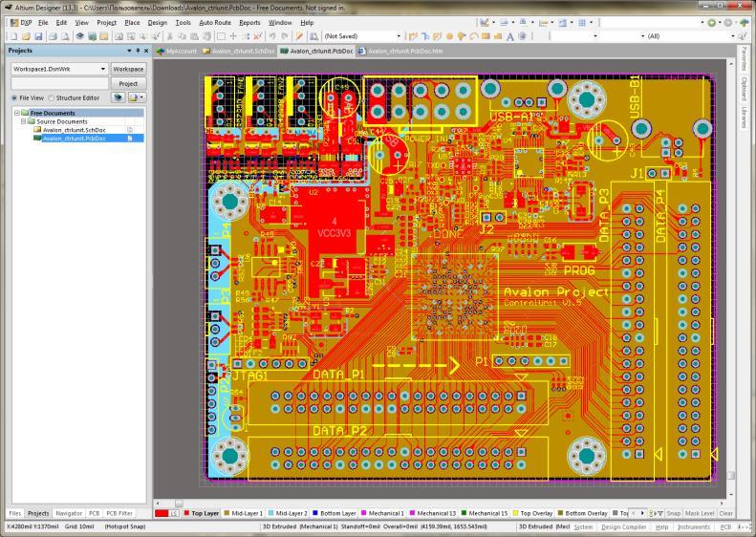Click the pin icon on Projects panel
Screen dimensions: 756x537
point(138,51)
